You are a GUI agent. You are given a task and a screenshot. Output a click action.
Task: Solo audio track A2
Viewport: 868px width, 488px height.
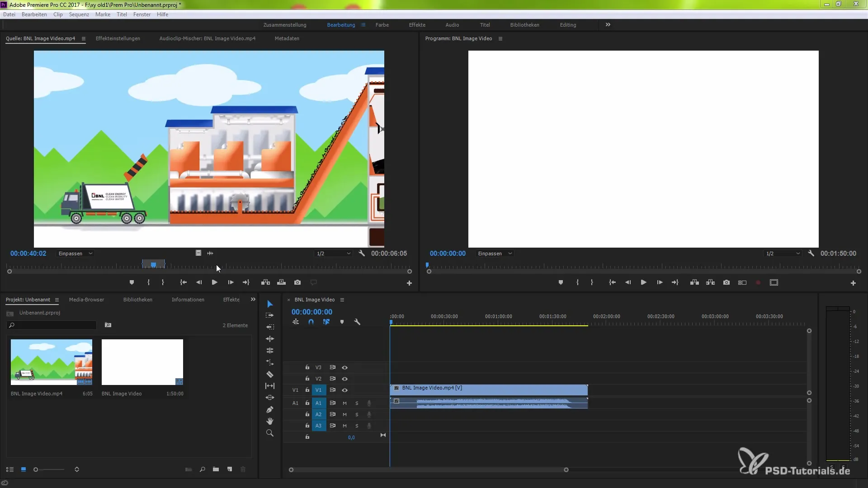click(x=357, y=414)
